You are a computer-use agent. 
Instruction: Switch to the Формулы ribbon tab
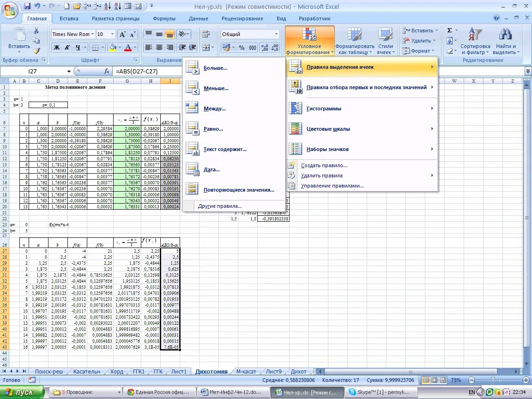164,18
